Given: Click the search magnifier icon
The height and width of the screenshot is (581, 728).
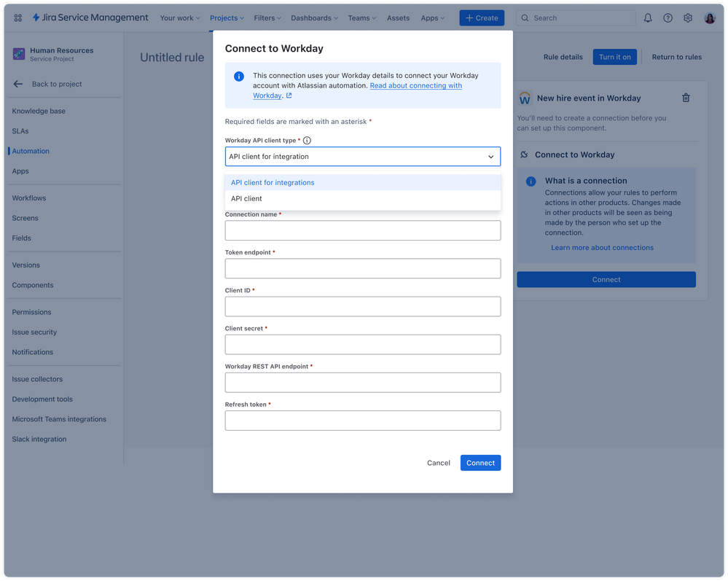Looking at the screenshot, I should 525,18.
